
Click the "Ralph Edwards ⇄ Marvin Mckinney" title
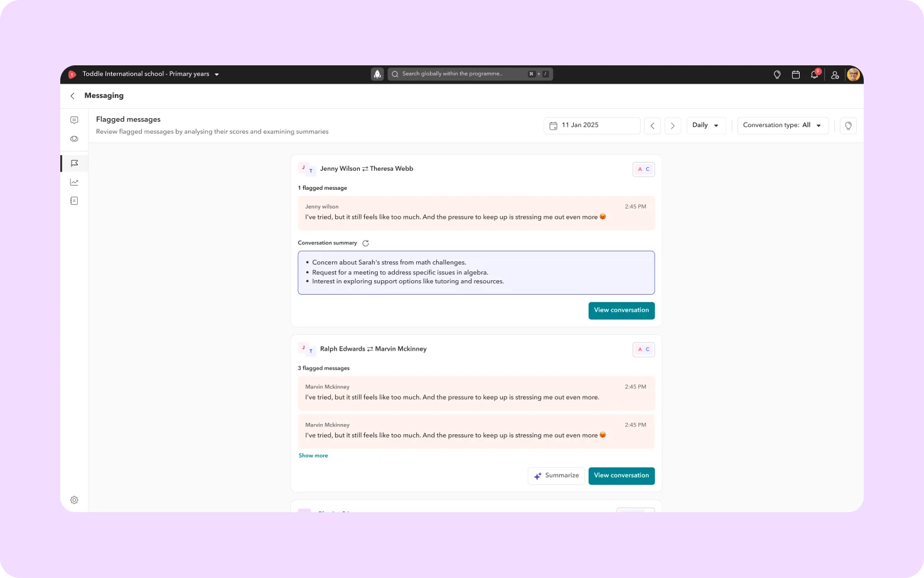pos(373,349)
